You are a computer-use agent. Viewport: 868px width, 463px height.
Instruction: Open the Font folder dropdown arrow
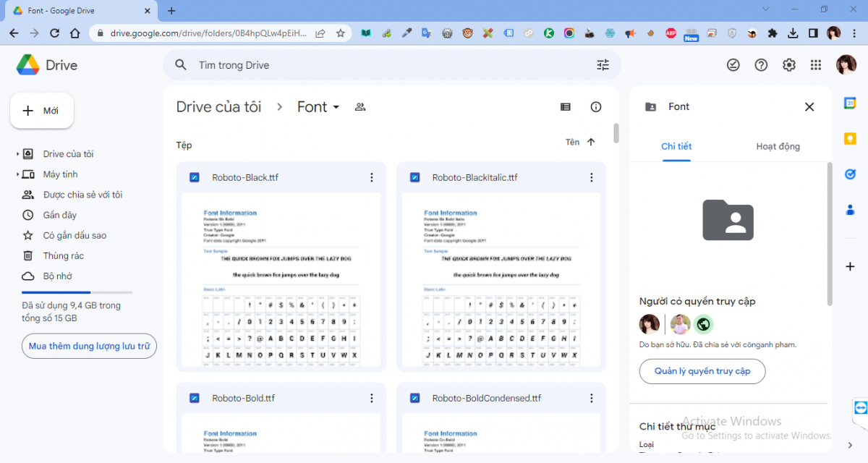click(336, 108)
